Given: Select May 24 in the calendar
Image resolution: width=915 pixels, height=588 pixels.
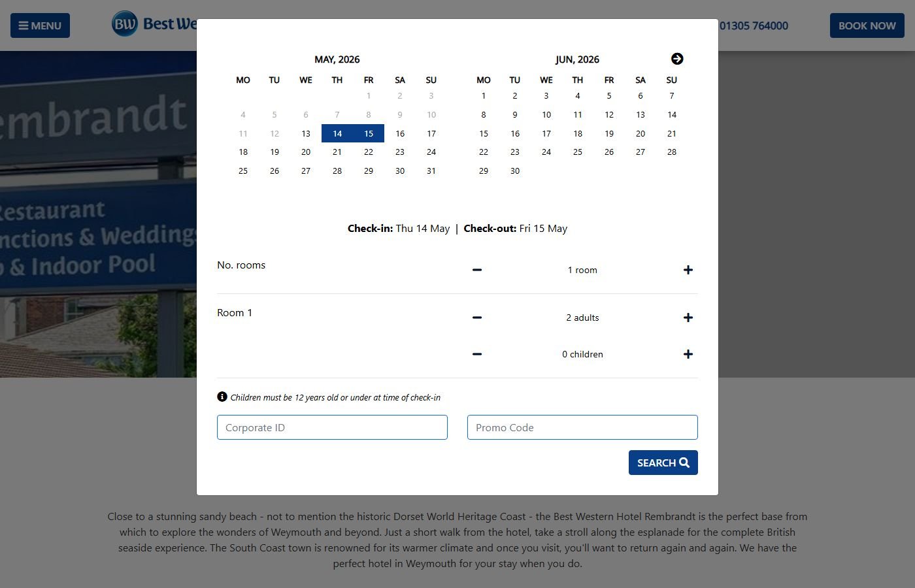Looking at the screenshot, I should (x=431, y=152).
